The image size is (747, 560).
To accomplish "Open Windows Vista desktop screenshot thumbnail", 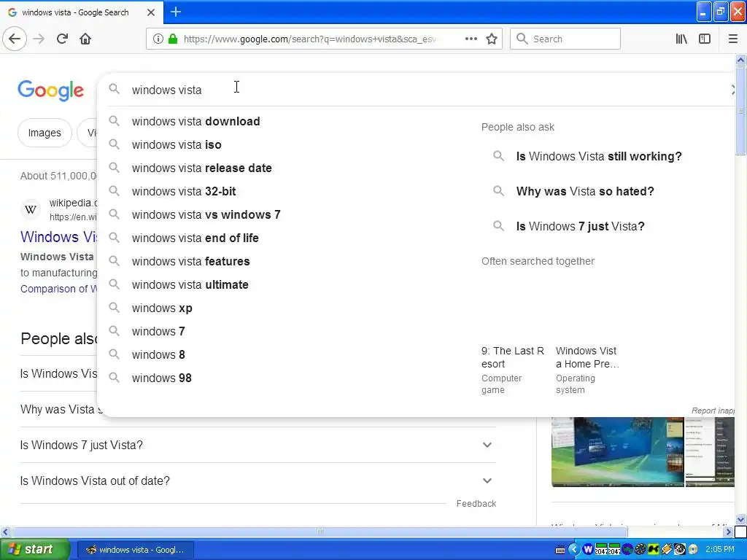I will 617,452.
